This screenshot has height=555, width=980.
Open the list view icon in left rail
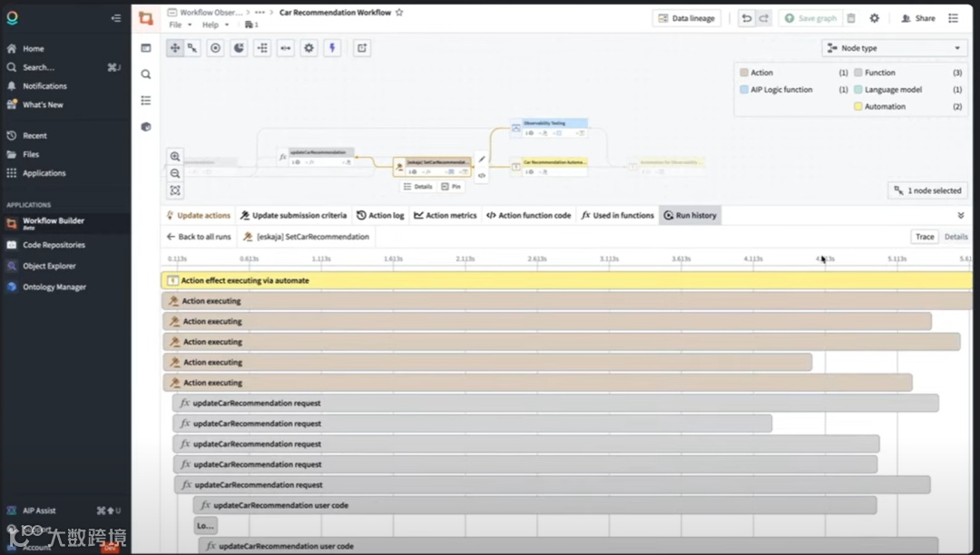click(x=146, y=101)
